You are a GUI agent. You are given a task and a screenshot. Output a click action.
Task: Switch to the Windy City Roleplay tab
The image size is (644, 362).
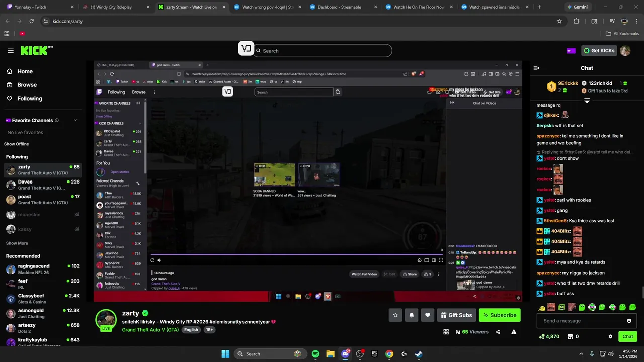(x=116, y=7)
